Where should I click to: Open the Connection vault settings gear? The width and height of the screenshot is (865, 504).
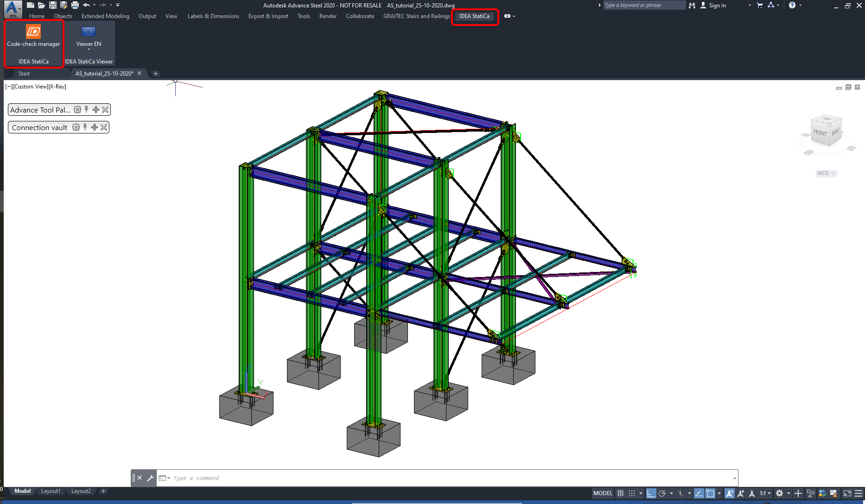tap(76, 127)
